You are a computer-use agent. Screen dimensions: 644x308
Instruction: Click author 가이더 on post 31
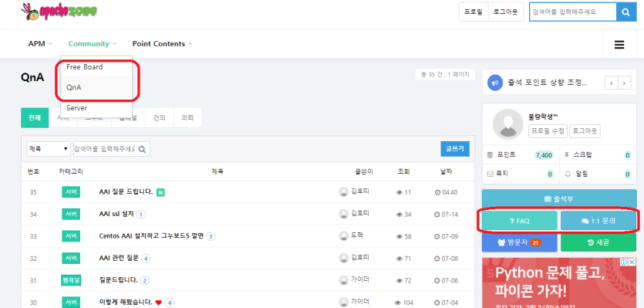click(x=359, y=280)
